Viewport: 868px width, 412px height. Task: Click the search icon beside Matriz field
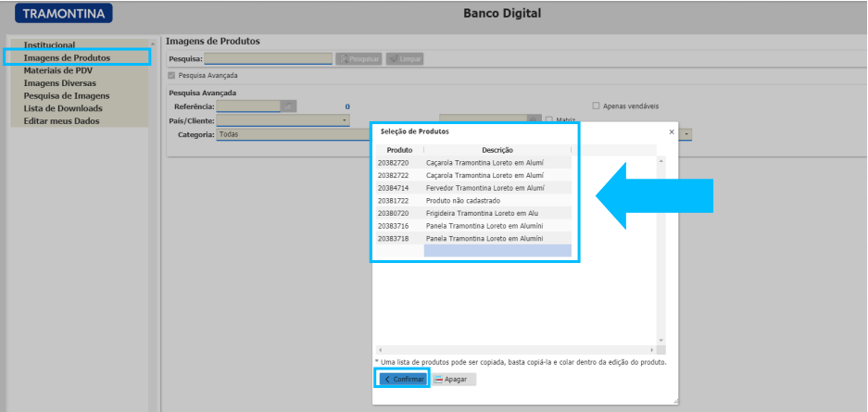tap(534, 119)
